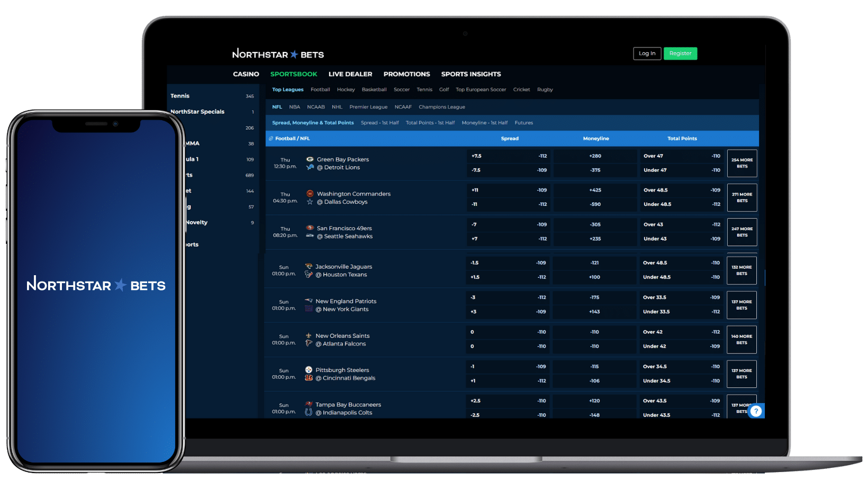Switch to the Futures market tab

[524, 123]
